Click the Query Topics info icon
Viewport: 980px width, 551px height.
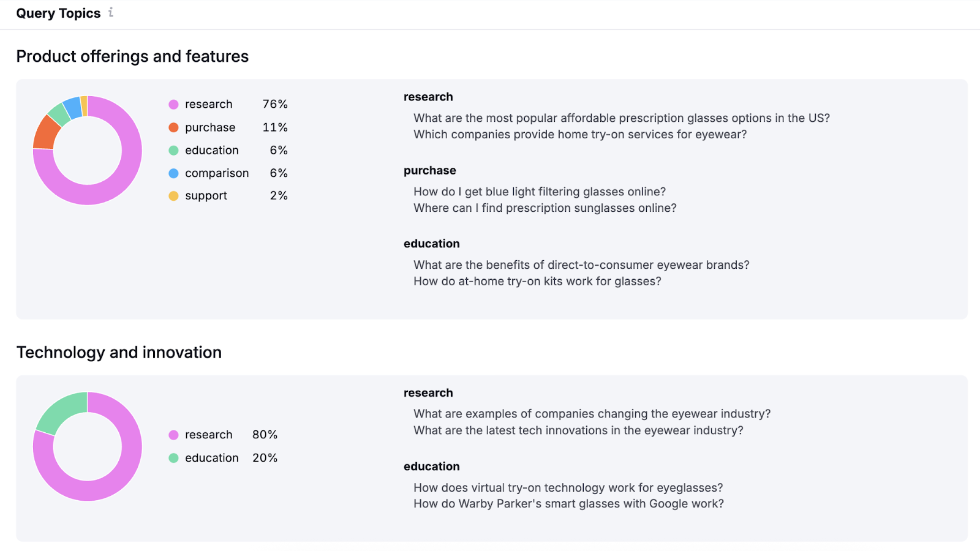click(x=111, y=12)
